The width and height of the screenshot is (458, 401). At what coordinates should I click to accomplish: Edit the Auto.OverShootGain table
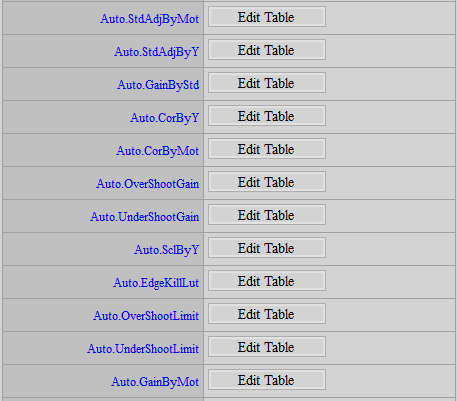(x=267, y=182)
